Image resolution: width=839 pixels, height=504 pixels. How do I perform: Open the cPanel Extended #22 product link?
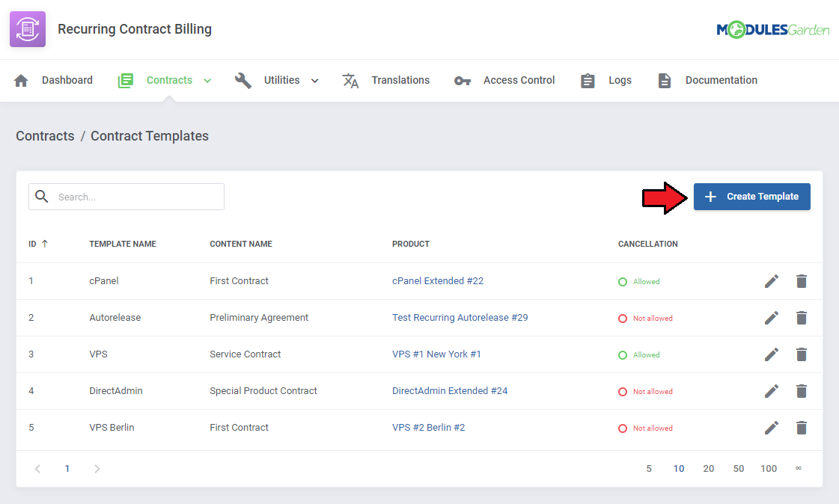pyautogui.click(x=438, y=280)
